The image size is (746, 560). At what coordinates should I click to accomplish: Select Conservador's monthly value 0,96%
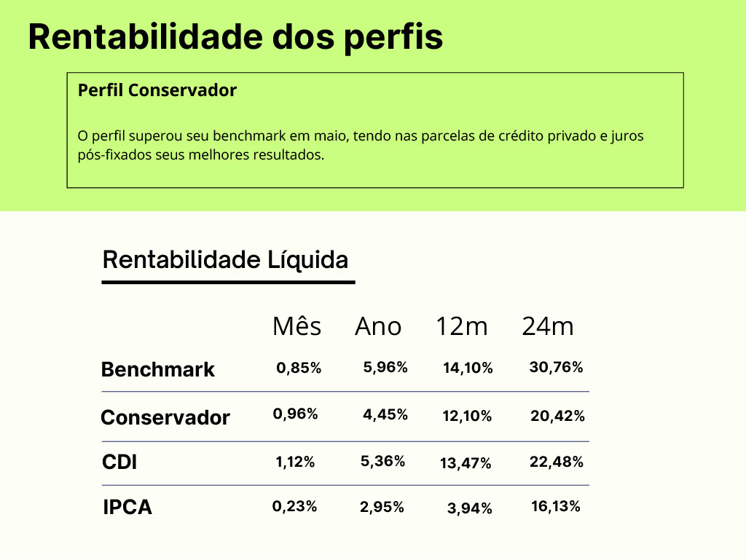pyautogui.click(x=296, y=414)
